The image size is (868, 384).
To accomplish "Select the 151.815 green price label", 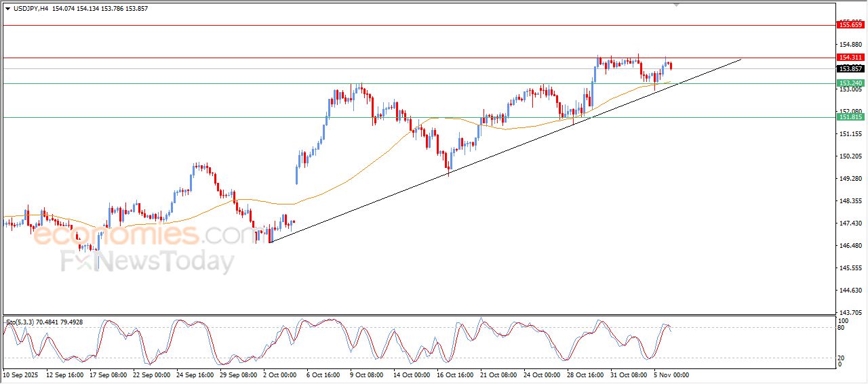I will pyautogui.click(x=850, y=117).
